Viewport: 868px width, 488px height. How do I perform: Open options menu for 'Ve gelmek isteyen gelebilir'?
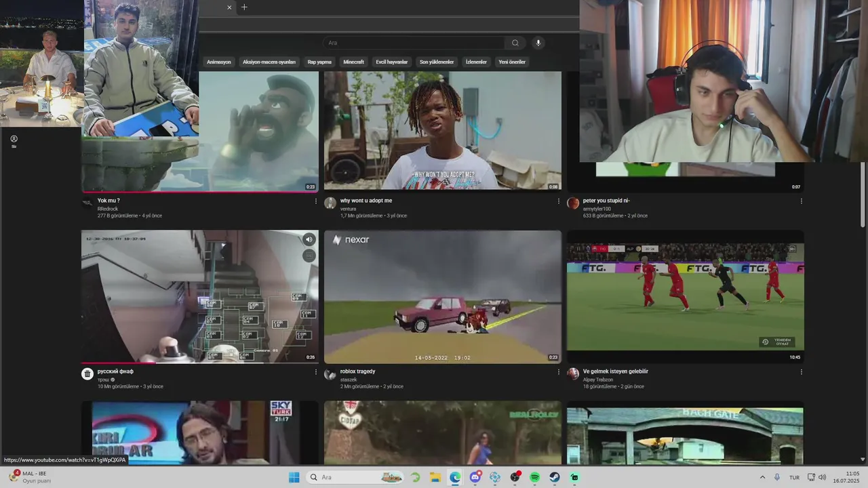pyautogui.click(x=801, y=372)
